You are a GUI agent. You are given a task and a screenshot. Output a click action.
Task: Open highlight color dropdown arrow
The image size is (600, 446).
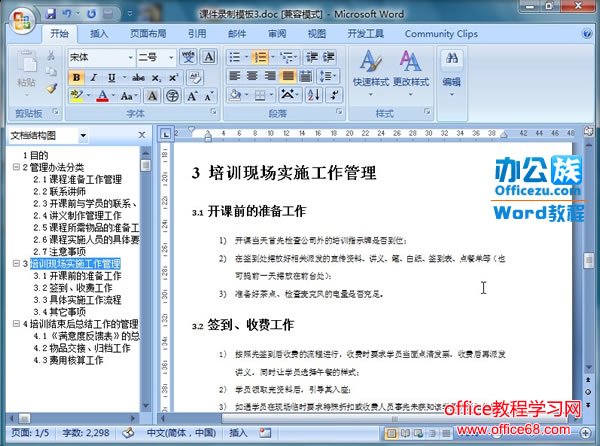(x=88, y=96)
